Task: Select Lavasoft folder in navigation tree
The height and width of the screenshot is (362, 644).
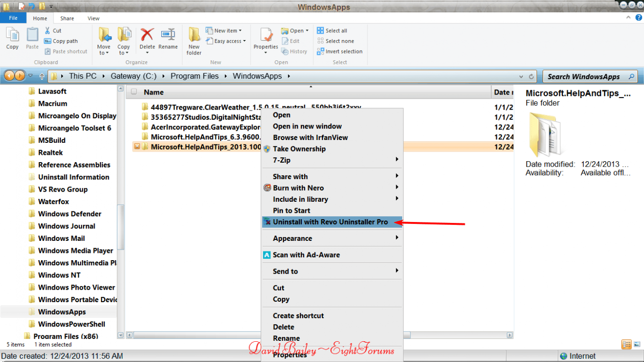Action: pos(52,91)
